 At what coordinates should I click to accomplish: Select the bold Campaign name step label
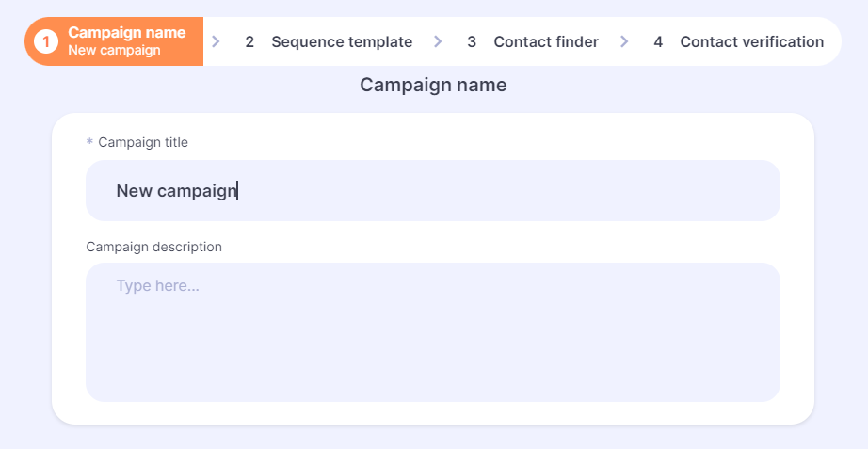127,33
